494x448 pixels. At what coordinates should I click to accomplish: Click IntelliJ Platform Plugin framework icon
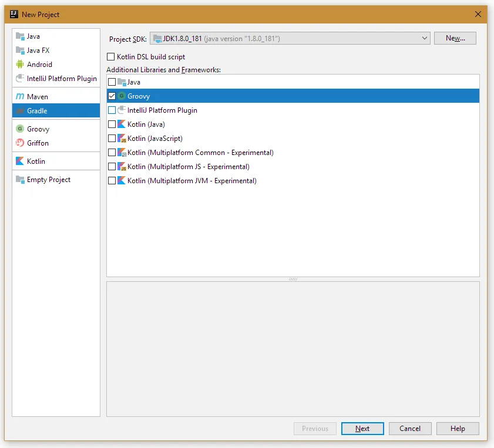tap(122, 110)
